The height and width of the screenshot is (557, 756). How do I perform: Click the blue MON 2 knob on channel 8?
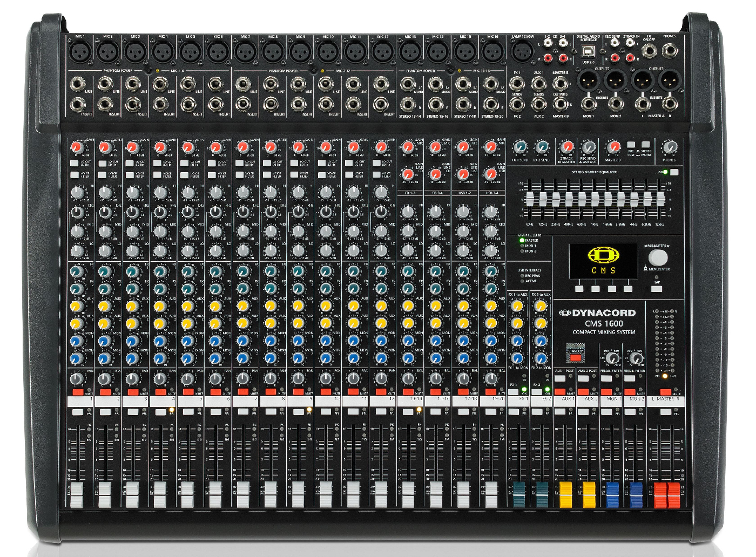tap(271, 358)
